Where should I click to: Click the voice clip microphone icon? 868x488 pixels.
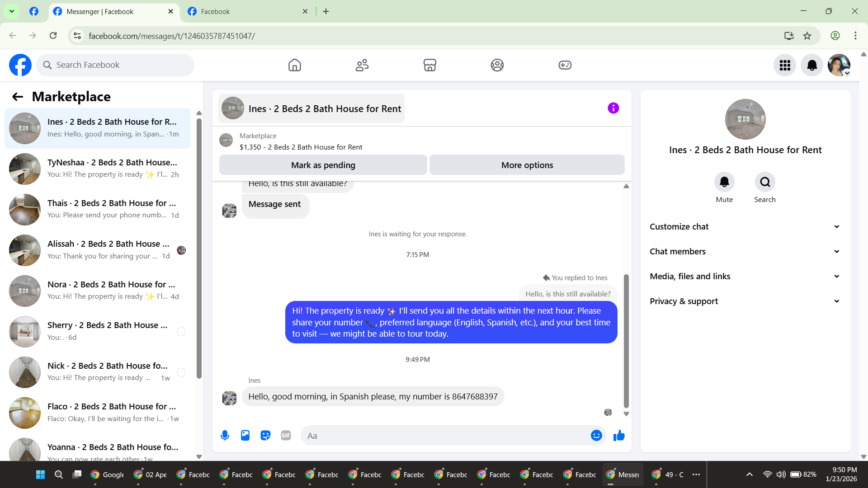[x=225, y=436]
